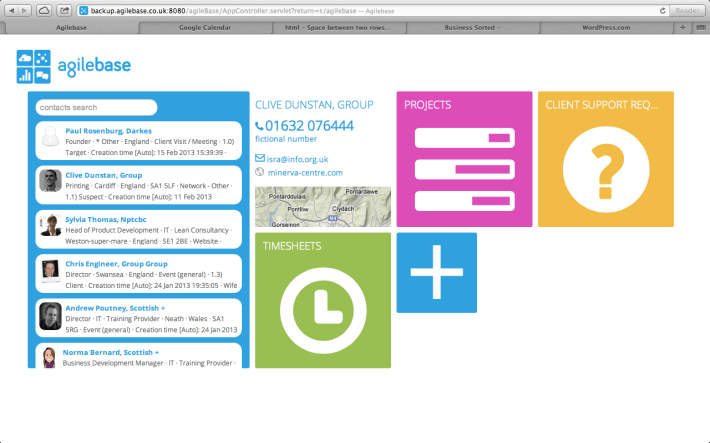Click the phone number 01632 076444
710x443 pixels.
point(309,125)
